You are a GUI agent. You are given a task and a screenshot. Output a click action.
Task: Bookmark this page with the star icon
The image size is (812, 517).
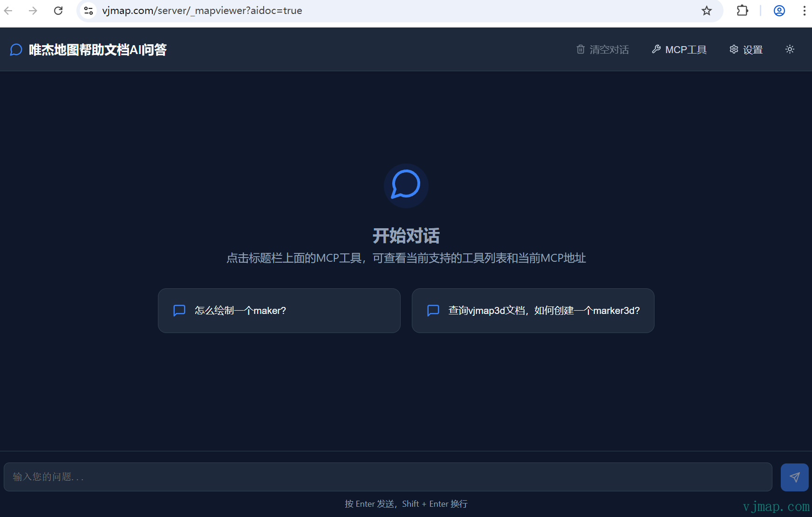[707, 11]
